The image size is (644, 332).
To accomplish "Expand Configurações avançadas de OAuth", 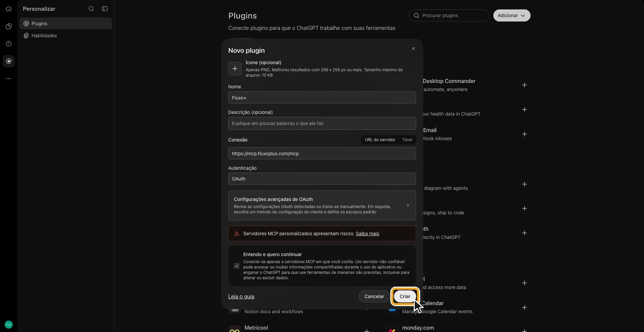I will point(322,205).
